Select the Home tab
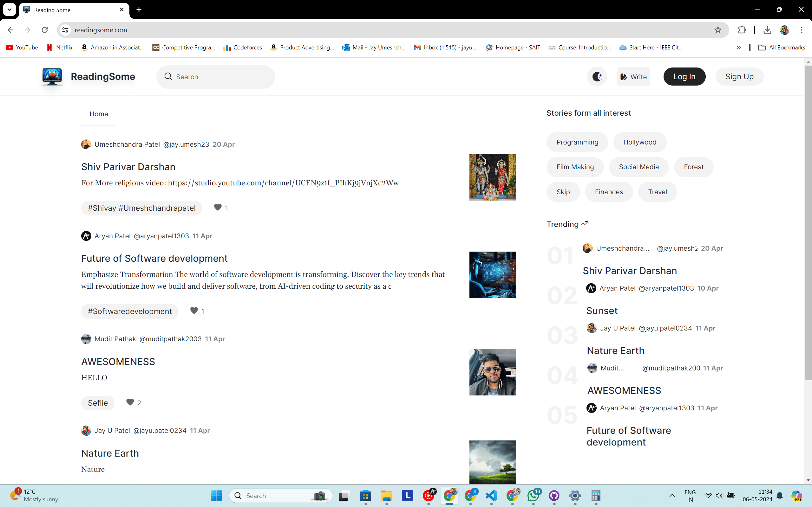This screenshot has height=507, width=812. click(99, 114)
